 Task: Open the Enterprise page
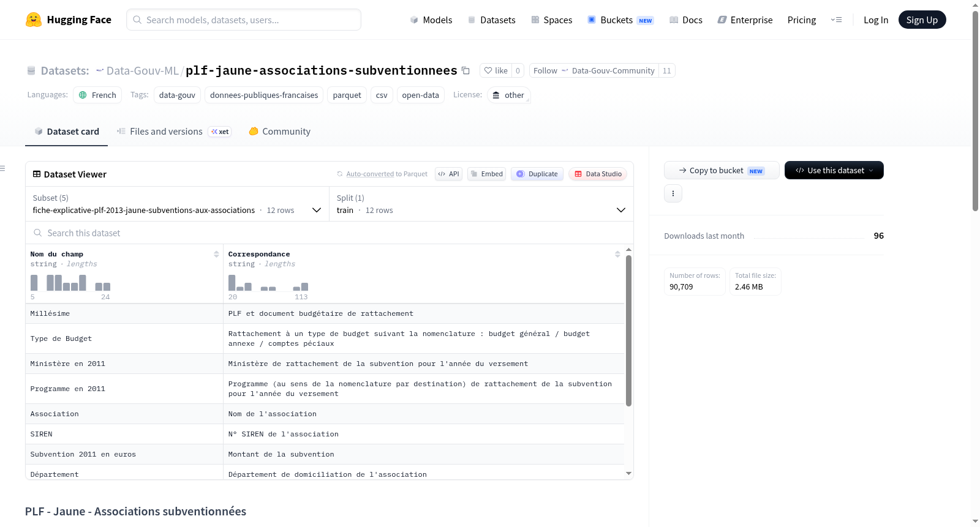click(745, 20)
